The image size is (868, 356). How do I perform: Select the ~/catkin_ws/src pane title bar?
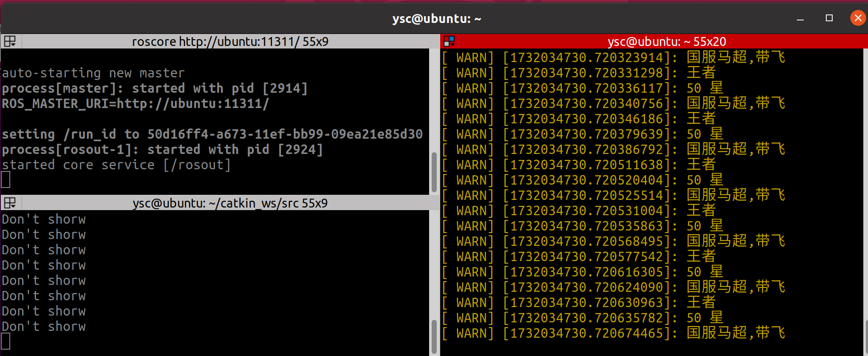tap(230, 203)
